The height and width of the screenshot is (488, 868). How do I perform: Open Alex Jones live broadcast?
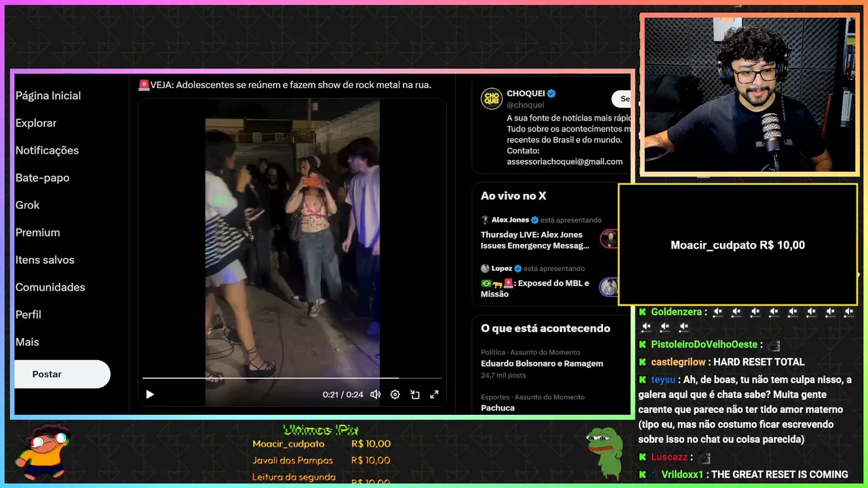(535, 240)
